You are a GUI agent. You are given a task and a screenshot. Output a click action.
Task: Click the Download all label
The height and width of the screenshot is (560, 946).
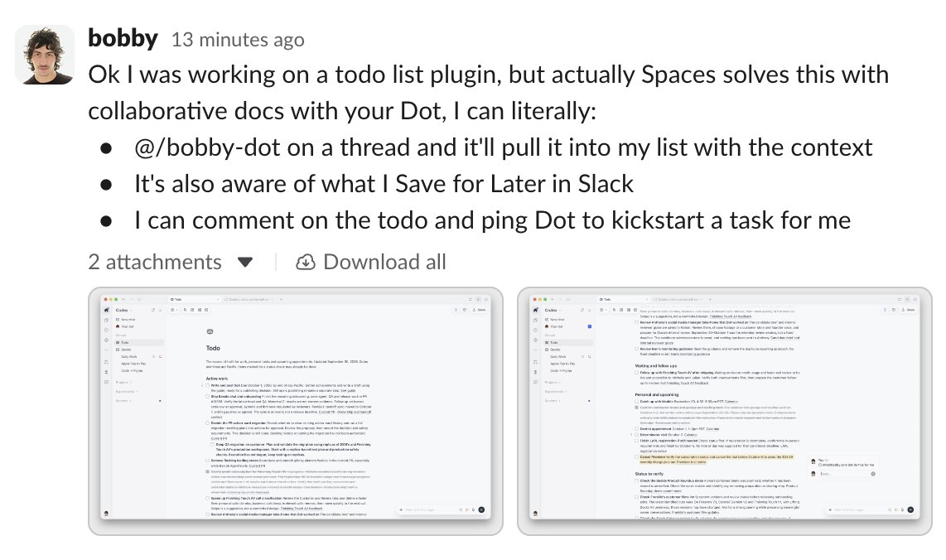pos(384,262)
